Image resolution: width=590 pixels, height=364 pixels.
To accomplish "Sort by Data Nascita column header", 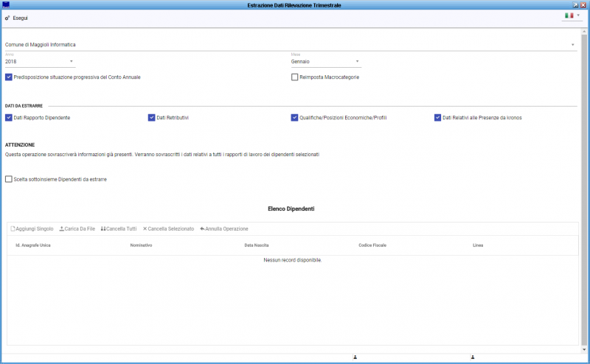I will tap(257, 245).
